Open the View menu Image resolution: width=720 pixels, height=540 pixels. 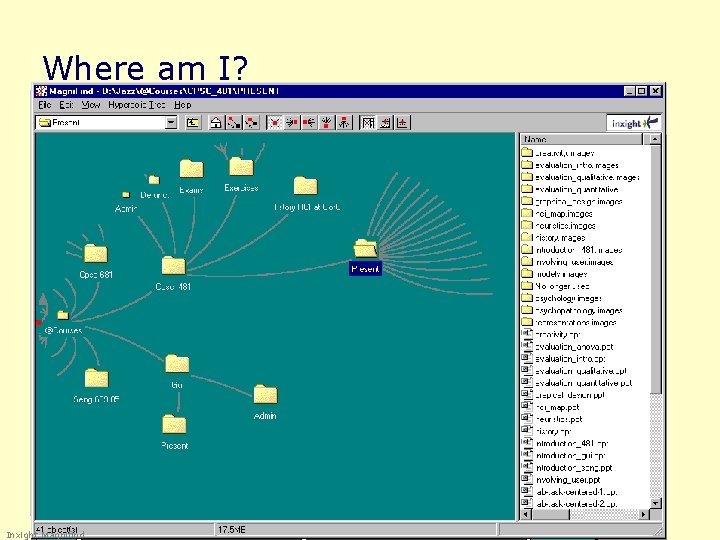pos(90,105)
